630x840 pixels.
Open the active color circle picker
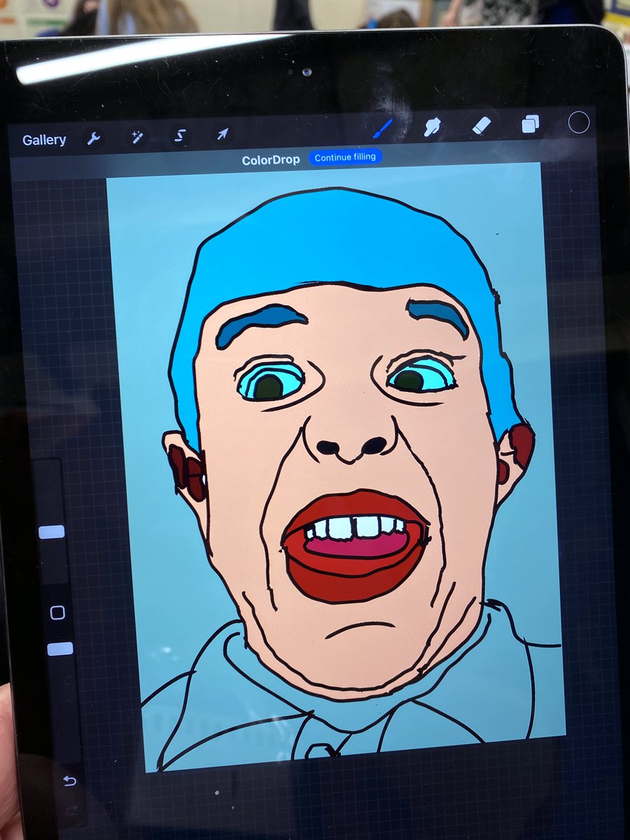(x=579, y=122)
